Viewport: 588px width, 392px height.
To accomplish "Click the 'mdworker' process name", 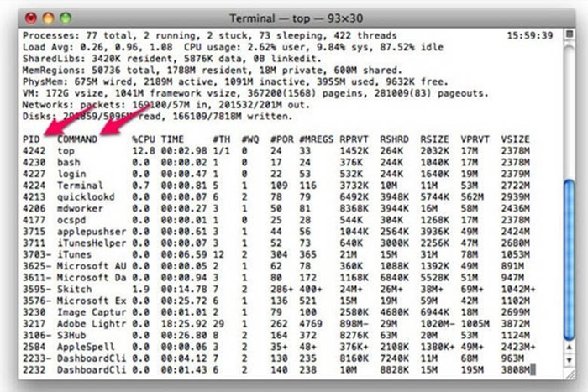I will [x=81, y=208].
